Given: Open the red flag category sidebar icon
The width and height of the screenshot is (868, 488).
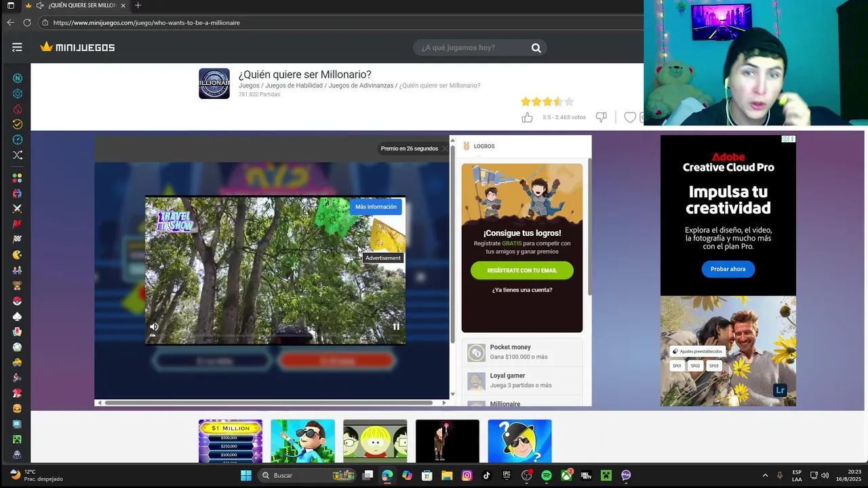Looking at the screenshot, I should [x=18, y=224].
